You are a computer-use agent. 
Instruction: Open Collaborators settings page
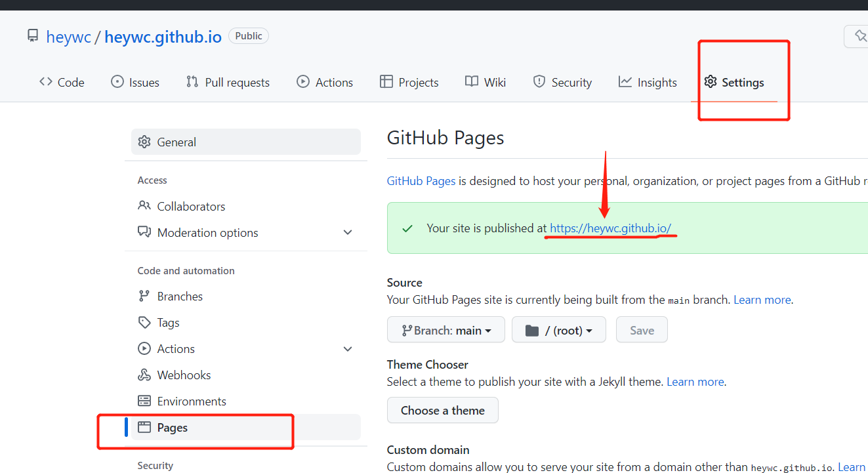(246, 206)
